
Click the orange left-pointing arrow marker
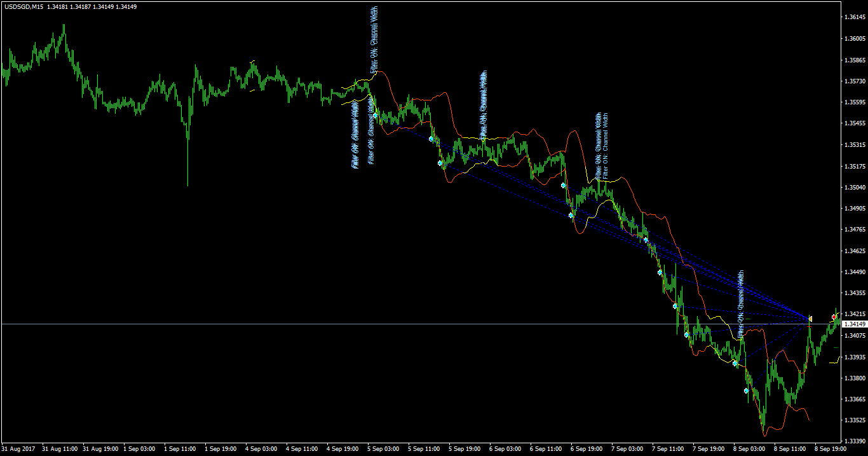pos(811,318)
